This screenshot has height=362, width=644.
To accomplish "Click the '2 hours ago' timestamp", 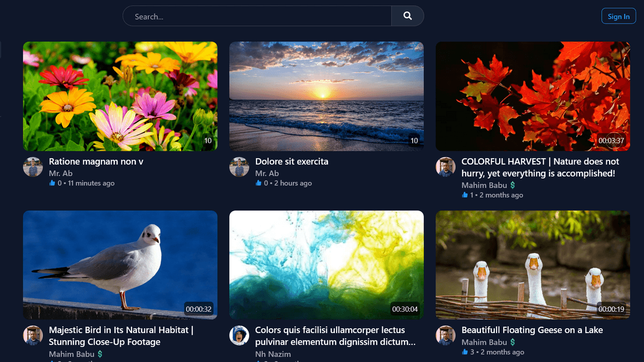I will click(293, 183).
